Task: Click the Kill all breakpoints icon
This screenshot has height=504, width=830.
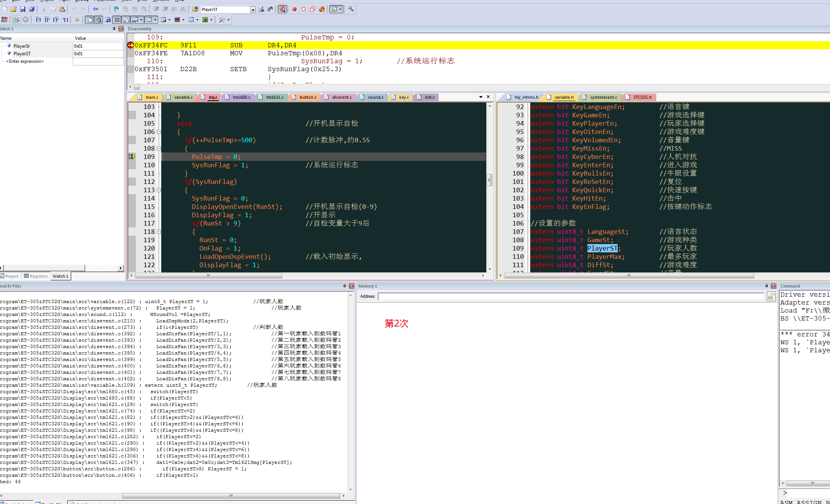Action: (x=322, y=9)
